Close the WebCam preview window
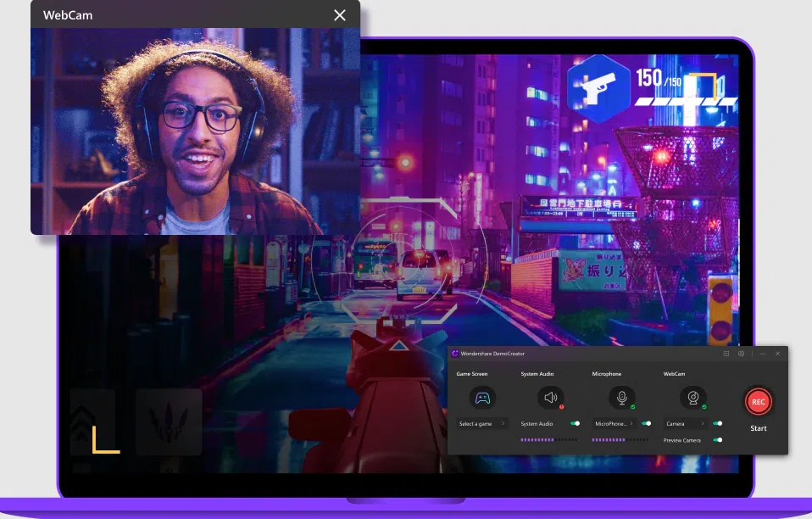Viewport: 812px width, 519px height. pos(340,15)
